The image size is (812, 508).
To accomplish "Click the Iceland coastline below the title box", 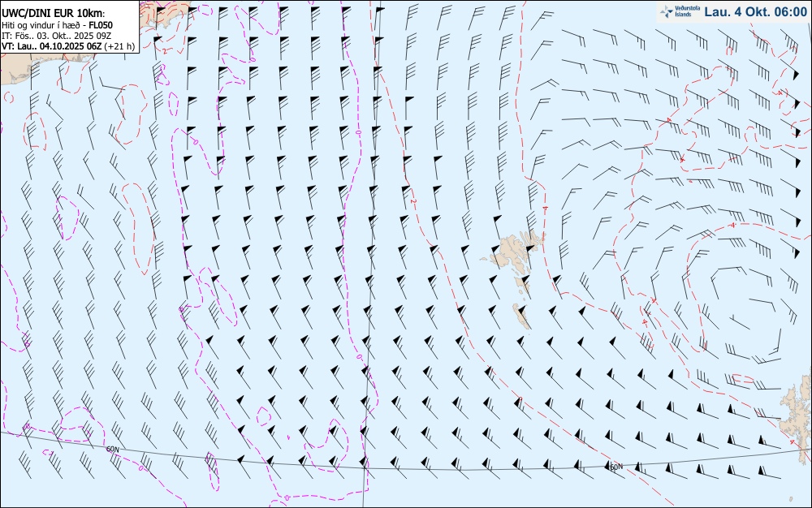I will tap(46, 67).
